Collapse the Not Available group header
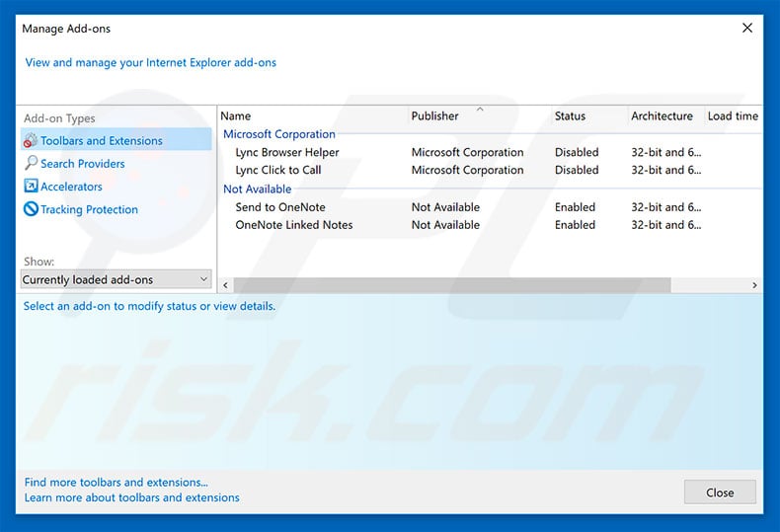 (x=257, y=189)
